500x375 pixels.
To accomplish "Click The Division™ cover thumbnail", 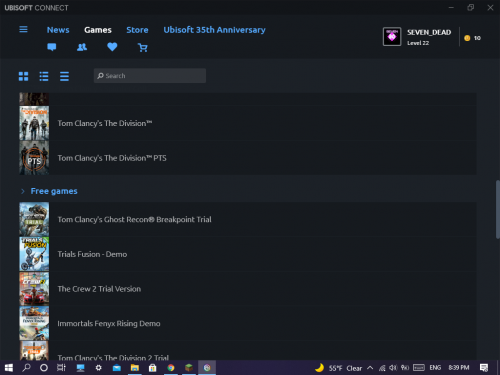I will tap(34, 123).
